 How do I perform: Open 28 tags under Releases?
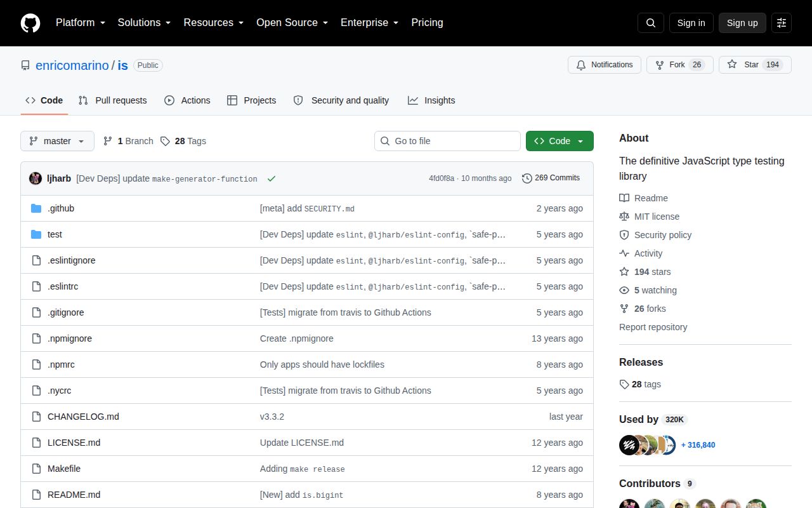pos(640,384)
